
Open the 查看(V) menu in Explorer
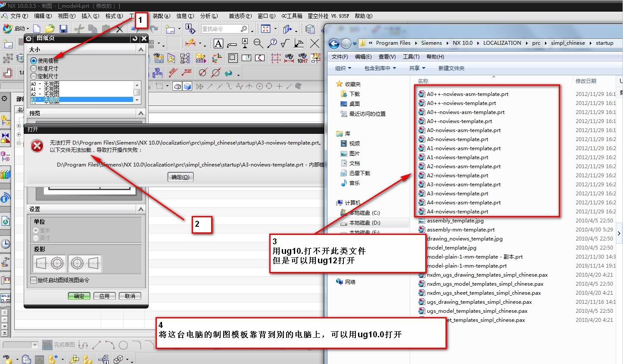[387, 57]
